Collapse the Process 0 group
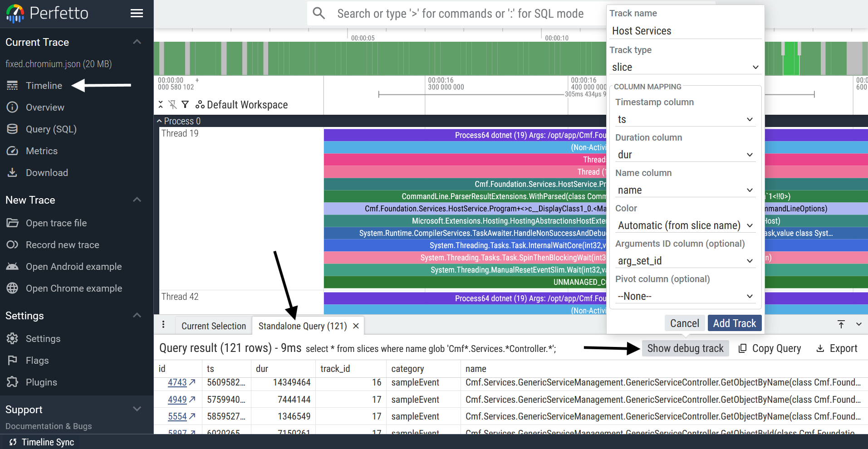Image resolution: width=868 pixels, height=449 pixels. click(x=159, y=121)
